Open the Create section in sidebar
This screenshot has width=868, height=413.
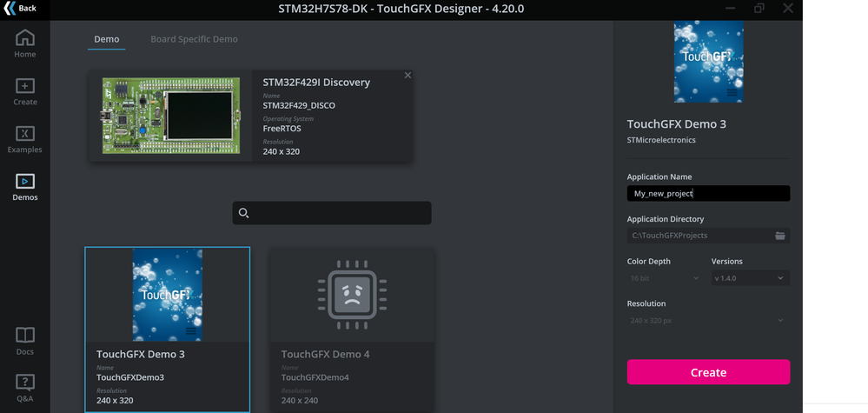click(25, 92)
